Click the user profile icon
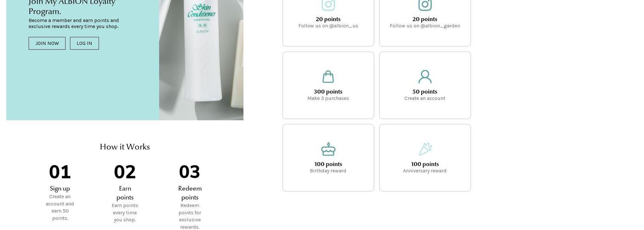Image resolution: width=644 pixels, height=230 pixels. click(425, 77)
